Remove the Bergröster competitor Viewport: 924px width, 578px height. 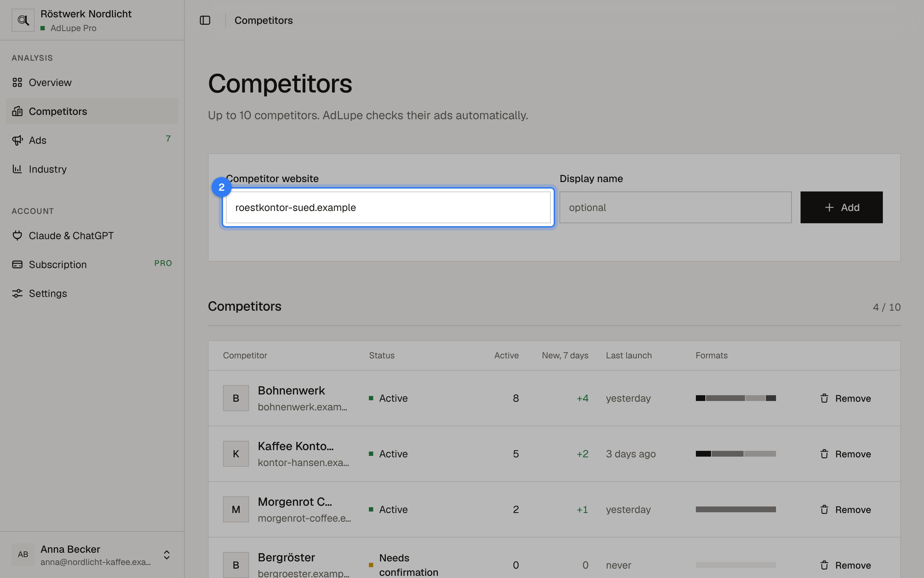[845, 565]
